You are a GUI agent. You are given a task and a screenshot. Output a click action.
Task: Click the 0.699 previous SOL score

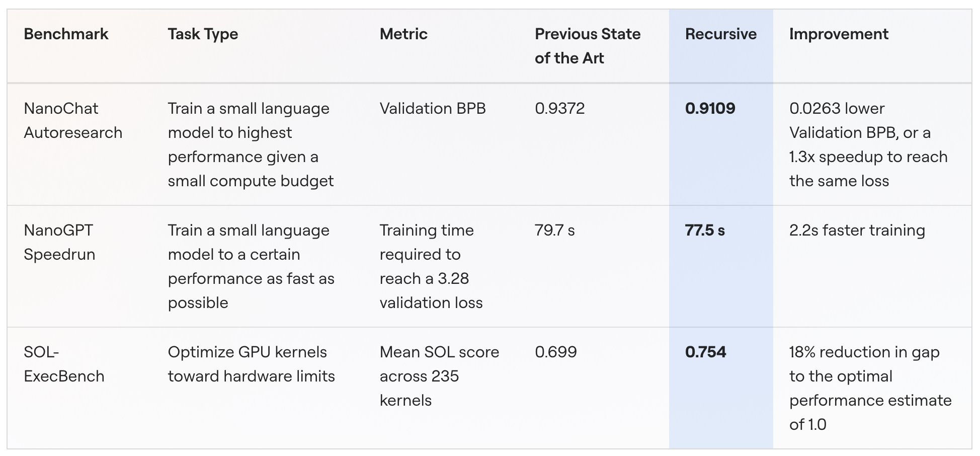555,352
